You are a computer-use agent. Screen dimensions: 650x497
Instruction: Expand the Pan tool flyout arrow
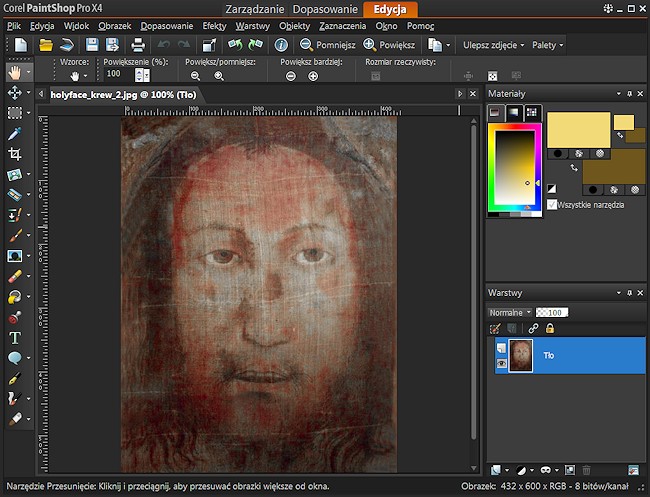click(x=29, y=73)
